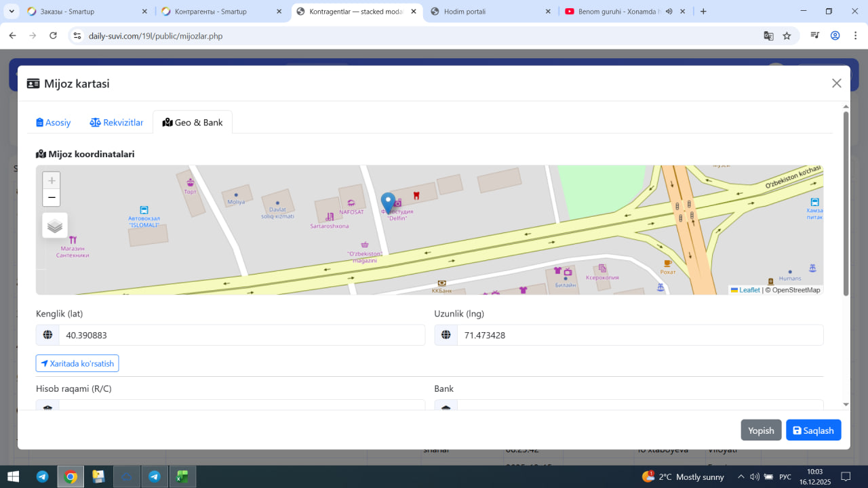This screenshot has width=868, height=488.
Task: Click the Kenglik (lat) input field
Action: (242, 335)
